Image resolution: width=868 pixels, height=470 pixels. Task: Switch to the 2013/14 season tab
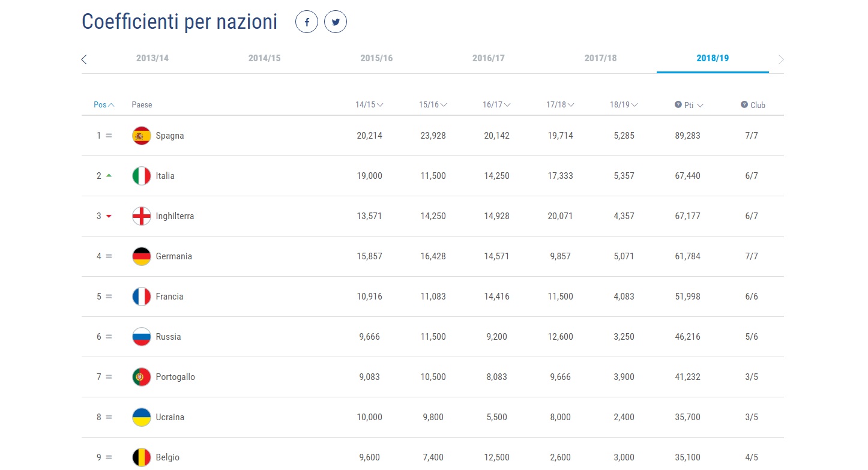[x=152, y=58]
